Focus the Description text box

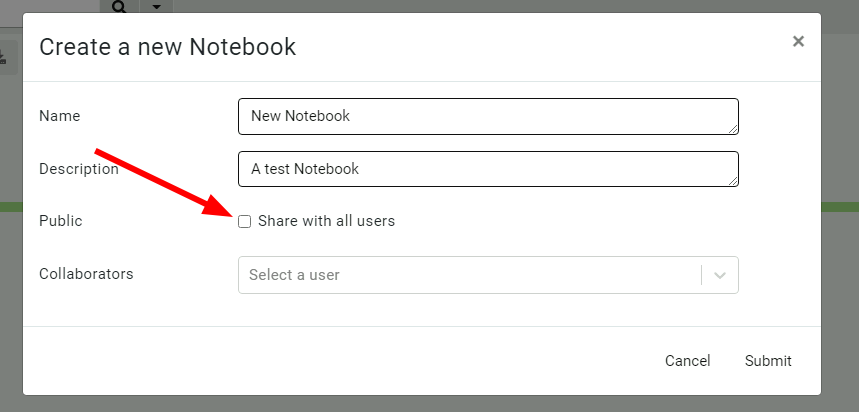tap(487, 169)
